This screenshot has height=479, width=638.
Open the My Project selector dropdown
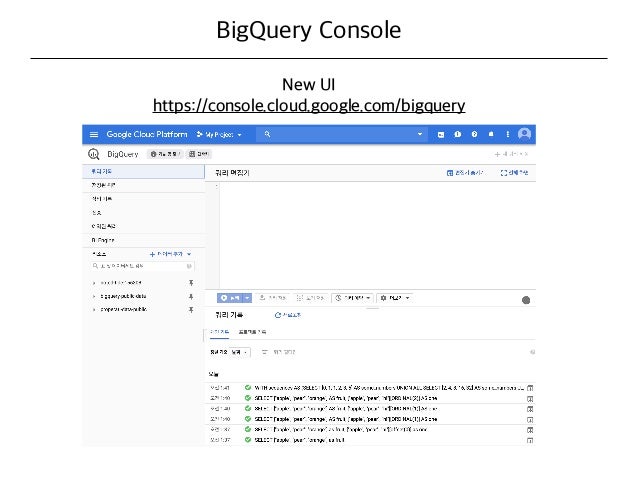point(219,134)
